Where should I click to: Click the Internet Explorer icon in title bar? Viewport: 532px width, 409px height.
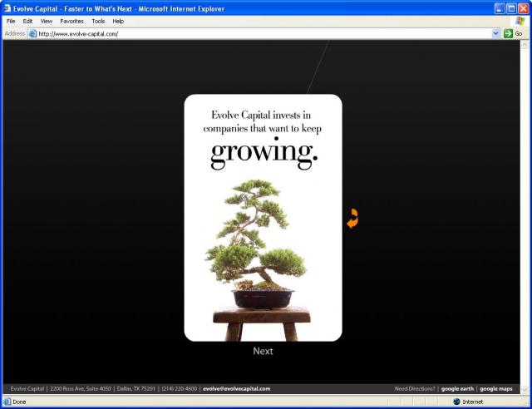(x=7, y=7)
